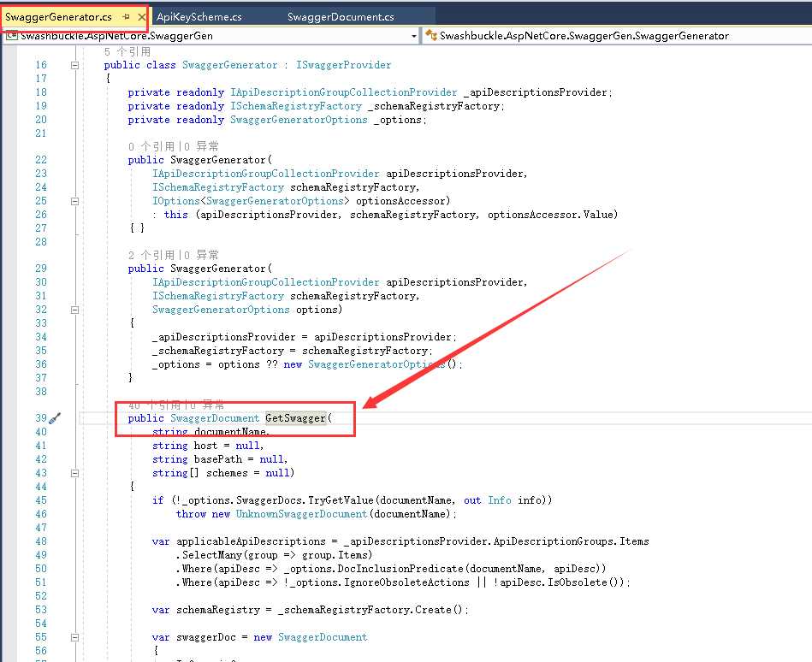Click line number 16 in the gutter
Image resolution: width=812 pixels, height=662 pixels.
(x=41, y=65)
